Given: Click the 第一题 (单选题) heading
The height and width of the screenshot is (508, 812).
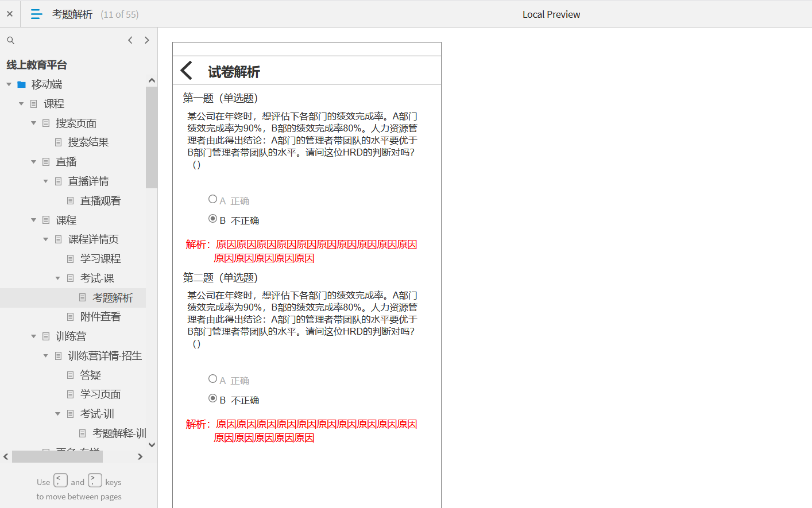Looking at the screenshot, I should 221,98.
